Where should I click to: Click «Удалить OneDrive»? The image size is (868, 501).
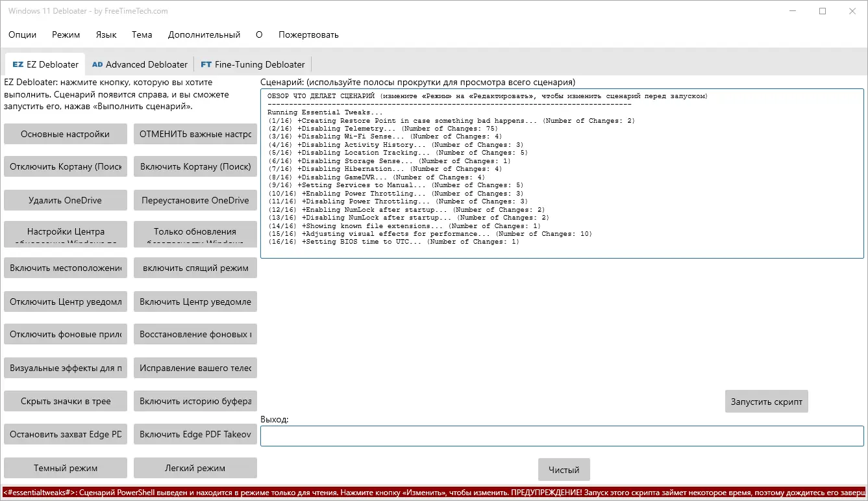65,200
